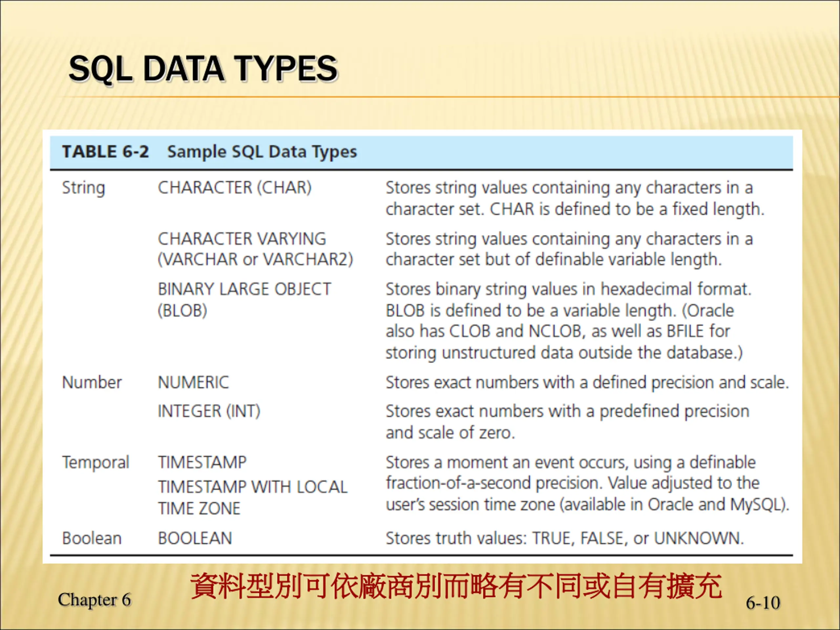
Task: Select the 'Number' category cell
Action: 92,382
